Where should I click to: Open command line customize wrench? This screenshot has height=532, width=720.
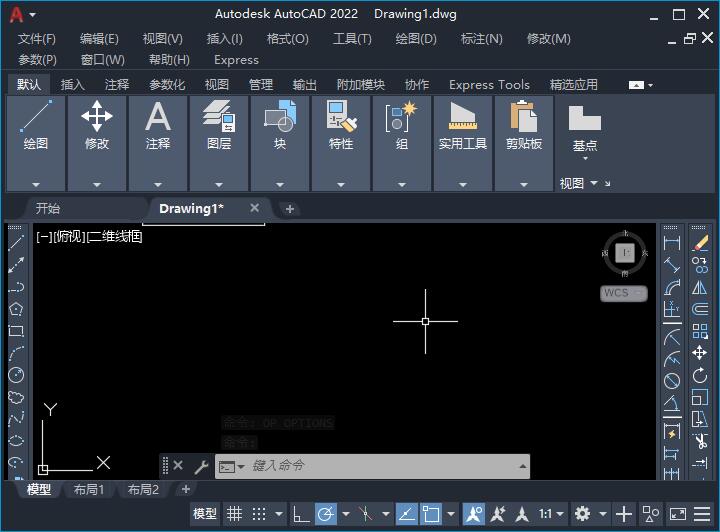(x=202, y=467)
